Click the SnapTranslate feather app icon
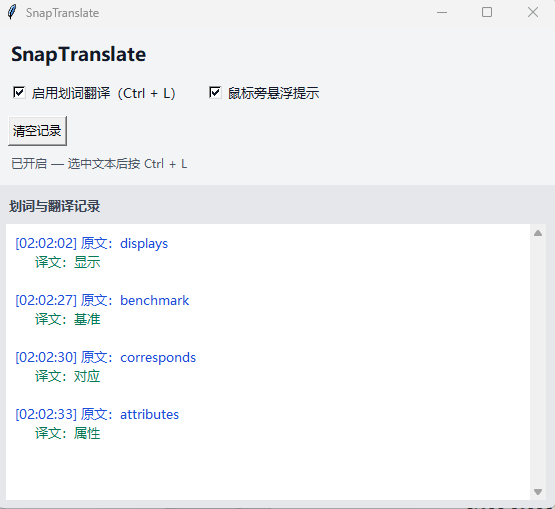This screenshot has width=555, height=509. (x=12, y=12)
